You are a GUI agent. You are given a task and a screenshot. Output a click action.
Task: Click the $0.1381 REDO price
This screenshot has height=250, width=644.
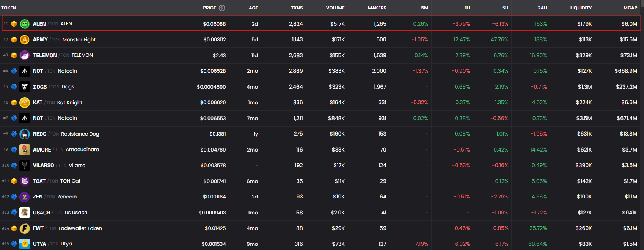pyautogui.click(x=218, y=134)
